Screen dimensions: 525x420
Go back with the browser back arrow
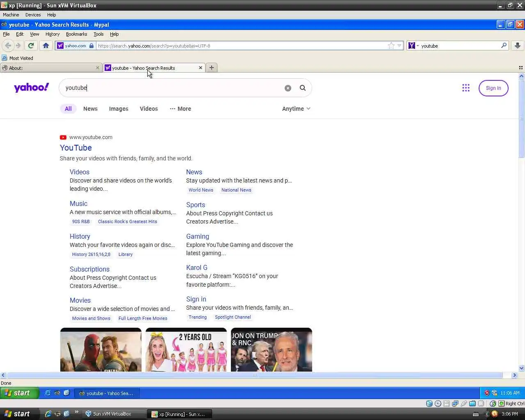click(x=8, y=46)
